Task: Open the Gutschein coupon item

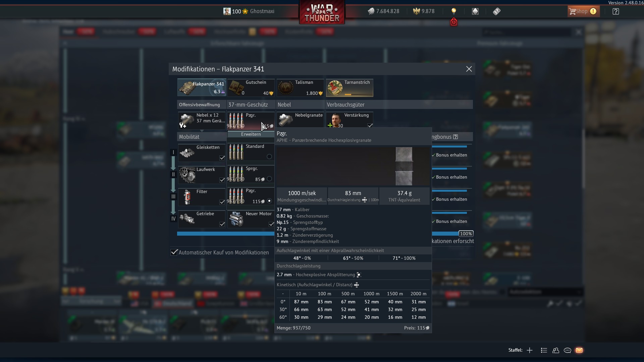Action: [251, 88]
